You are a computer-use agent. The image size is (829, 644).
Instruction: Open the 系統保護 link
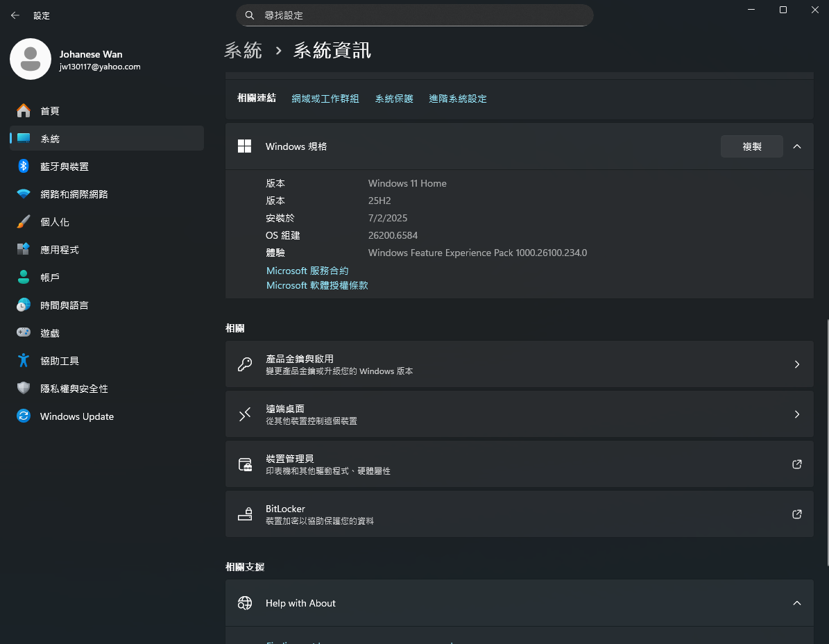coord(394,99)
